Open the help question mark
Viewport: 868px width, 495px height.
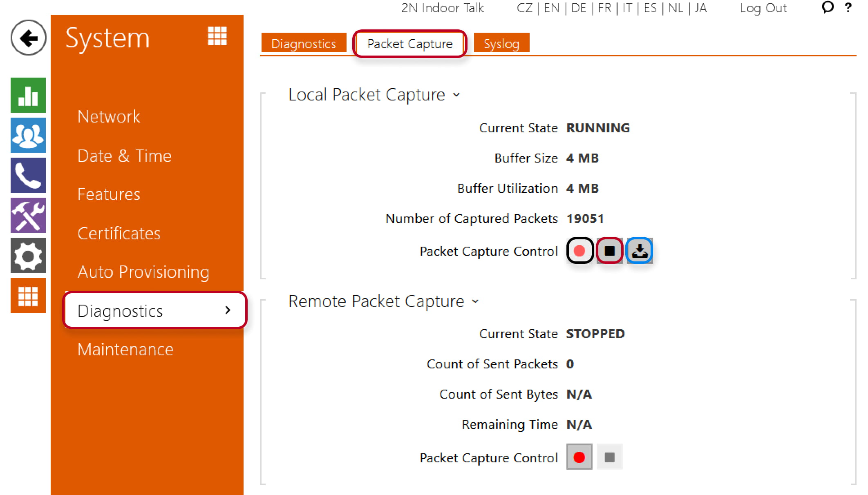coord(848,7)
